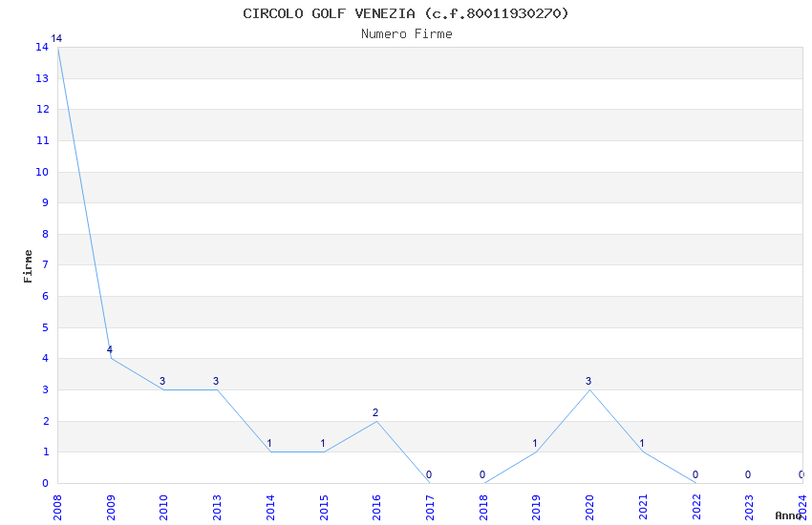Select year 2020 on the x-axis
This screenshot has height=525, width=812.
[589, 508]
